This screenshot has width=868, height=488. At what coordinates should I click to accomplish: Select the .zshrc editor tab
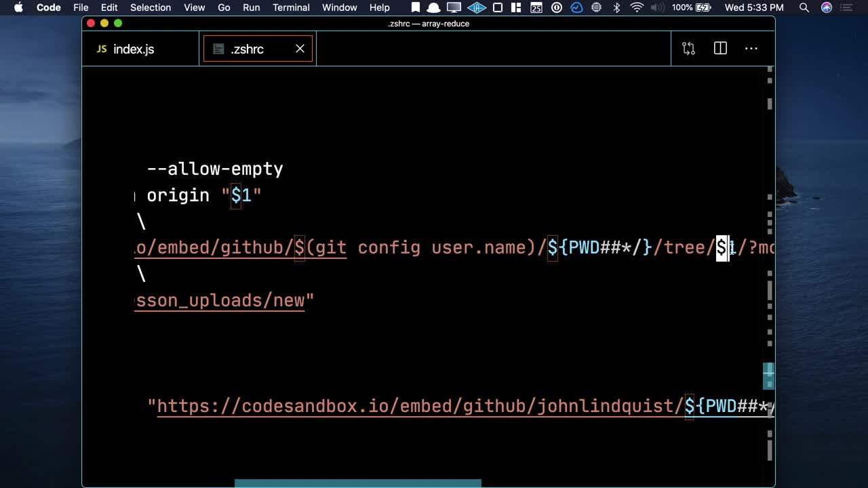[247, 49]
